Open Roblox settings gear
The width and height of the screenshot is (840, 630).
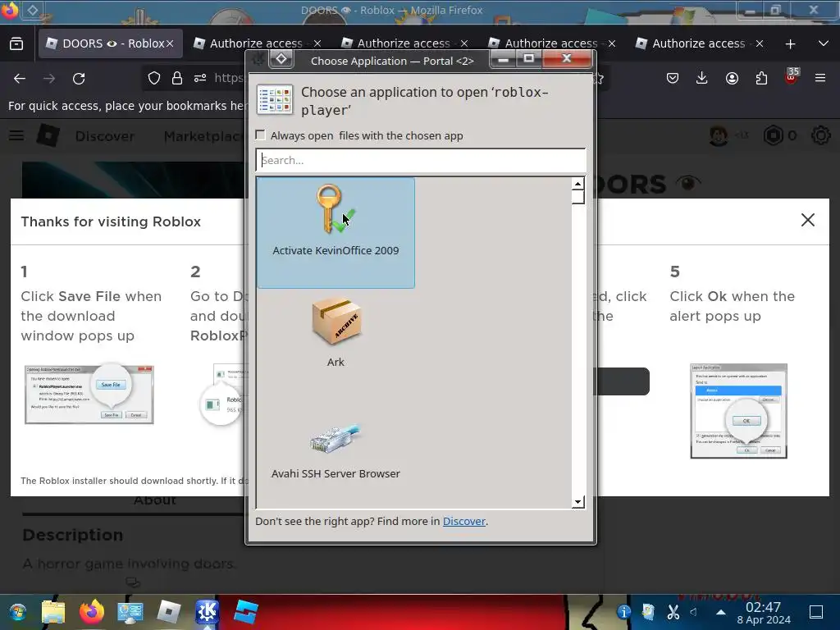[x=820, y=135]
